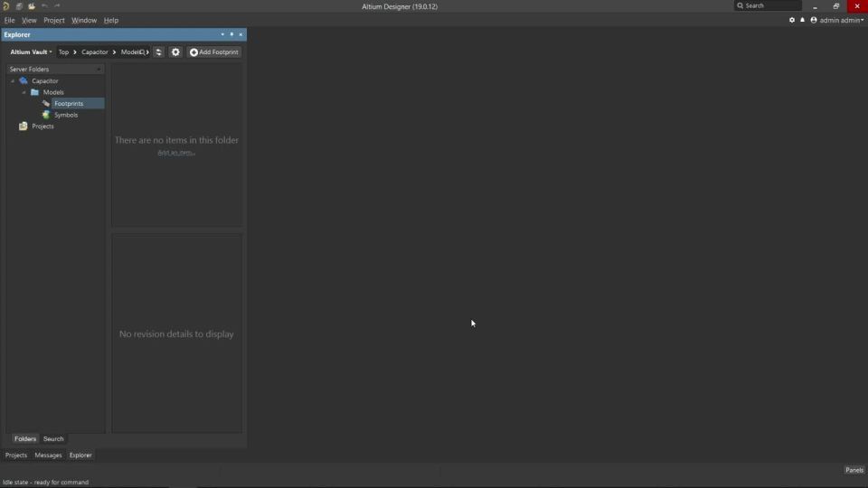Switch to the Search tab in Explorer
The width and height of the screenshot is (868, 488).
coord(53,439)
